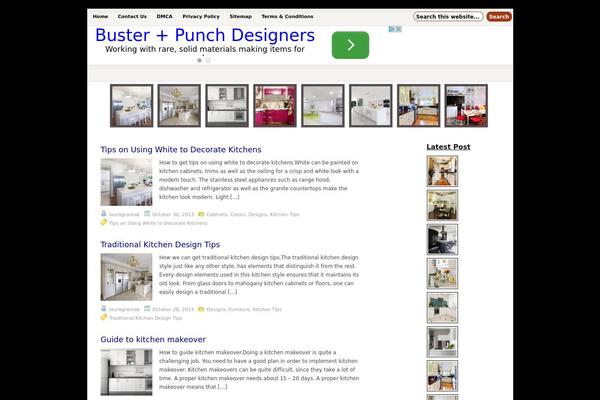600x400 pixels.
Task: Open the Latest Post sidebar heading
Action: tap(448, 147)
